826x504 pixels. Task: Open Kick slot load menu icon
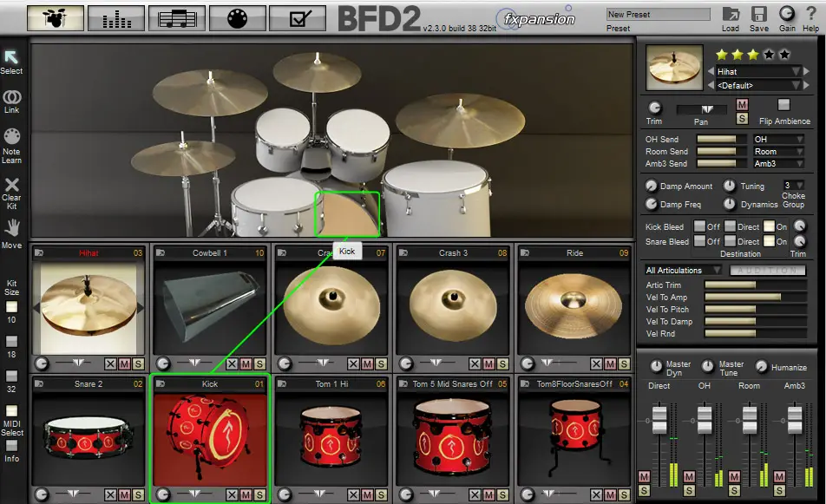coord(161,384)
